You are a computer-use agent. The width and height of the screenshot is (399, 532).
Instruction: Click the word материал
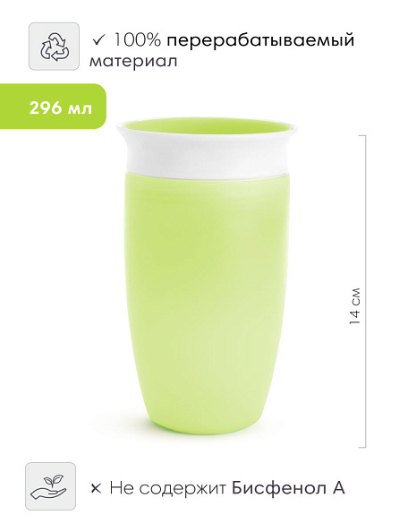133,62
